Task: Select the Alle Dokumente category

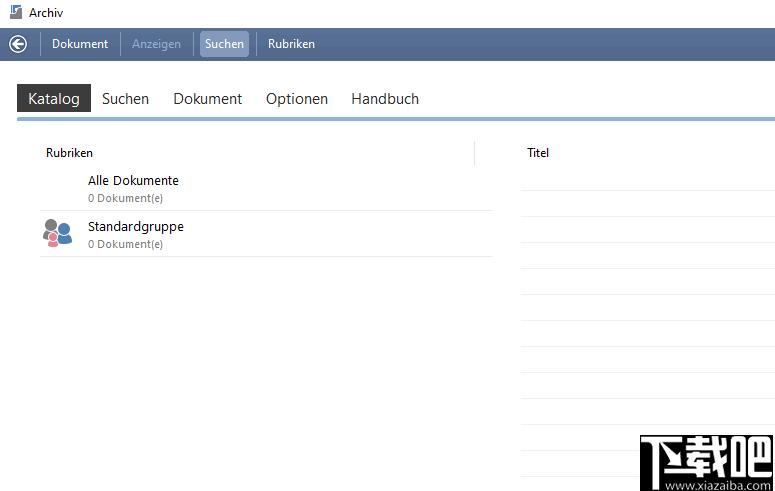Action: 133,181
